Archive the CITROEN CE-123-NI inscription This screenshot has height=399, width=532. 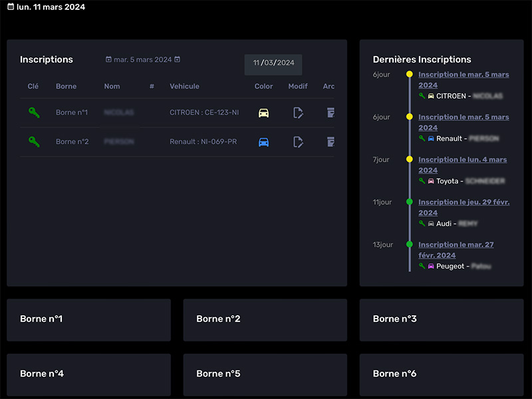(330, 112)
